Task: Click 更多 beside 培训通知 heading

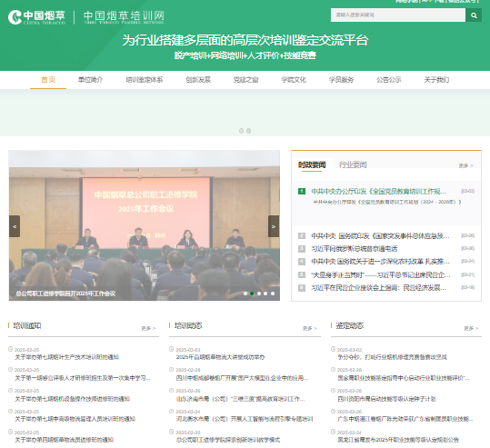Action: click(148, 328)
